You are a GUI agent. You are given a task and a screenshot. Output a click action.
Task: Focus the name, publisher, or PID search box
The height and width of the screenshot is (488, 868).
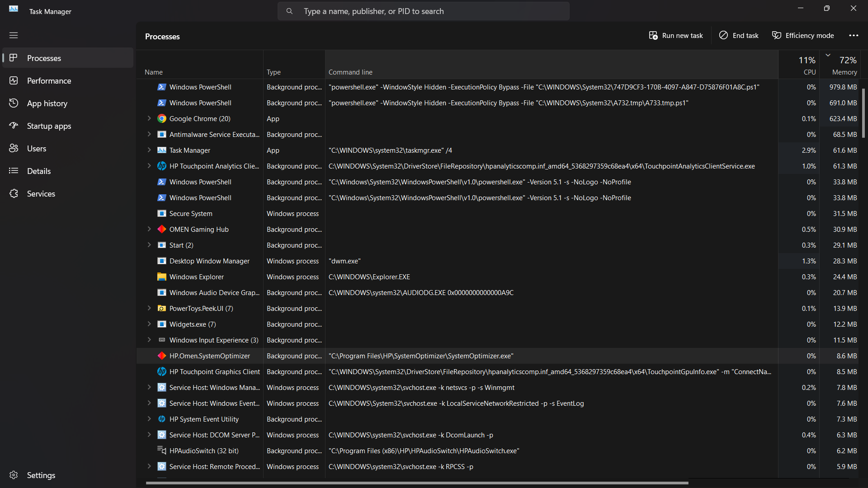(x=424, y=11)
